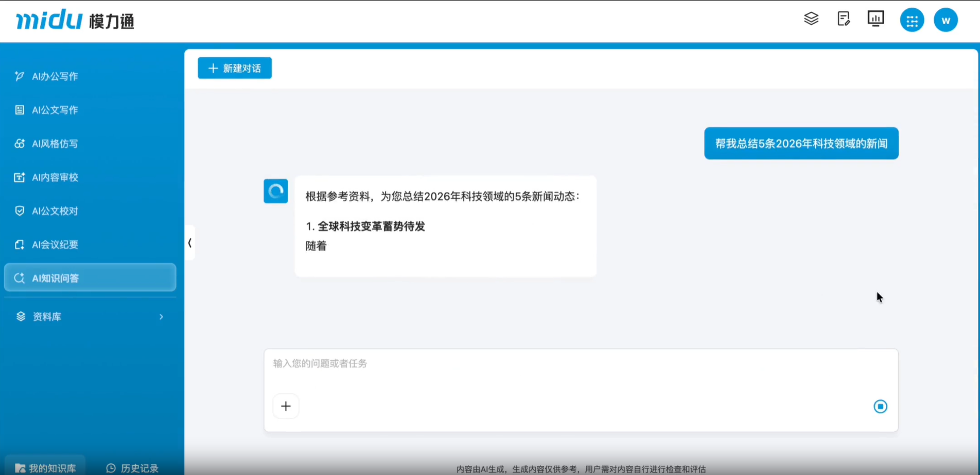This screenshot has height=475, width=980.
Task: Collapse the sidebar with the chevron handle
Action: [190, 242]
